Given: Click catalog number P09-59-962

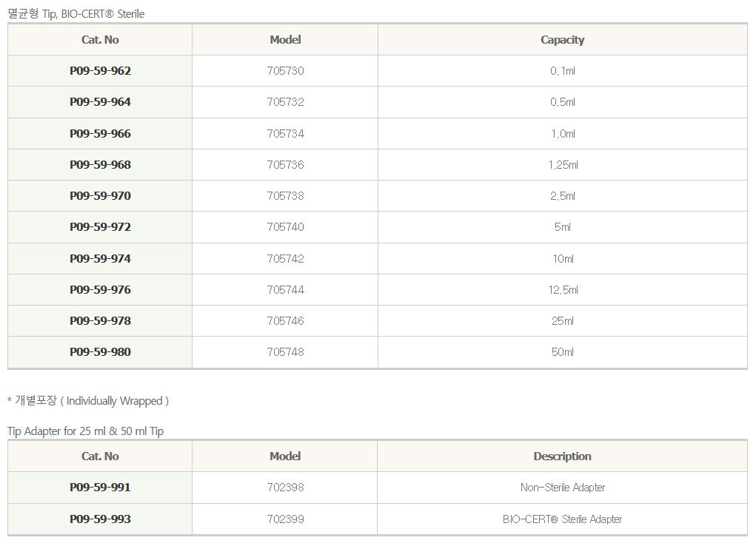Looking at the screenshot, I should click(x=100, y=71).
